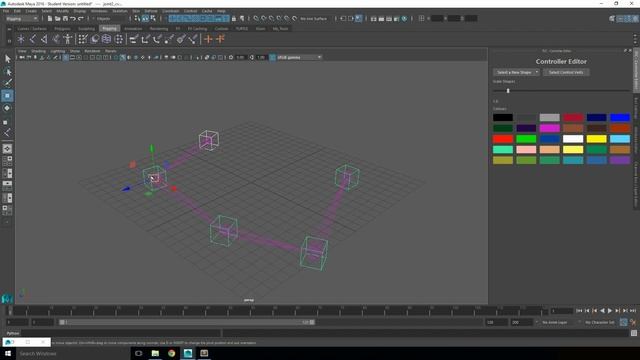640x360 pixels.
Task: Select the arrow Select tool in toolbox
Action: [x=7, y=59]
